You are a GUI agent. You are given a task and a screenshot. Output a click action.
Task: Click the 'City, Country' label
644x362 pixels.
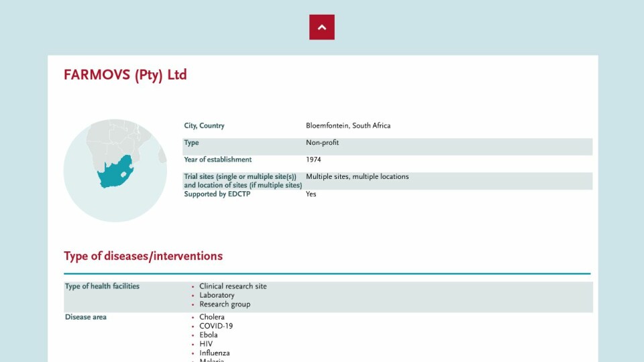click(x=204, y=125)
